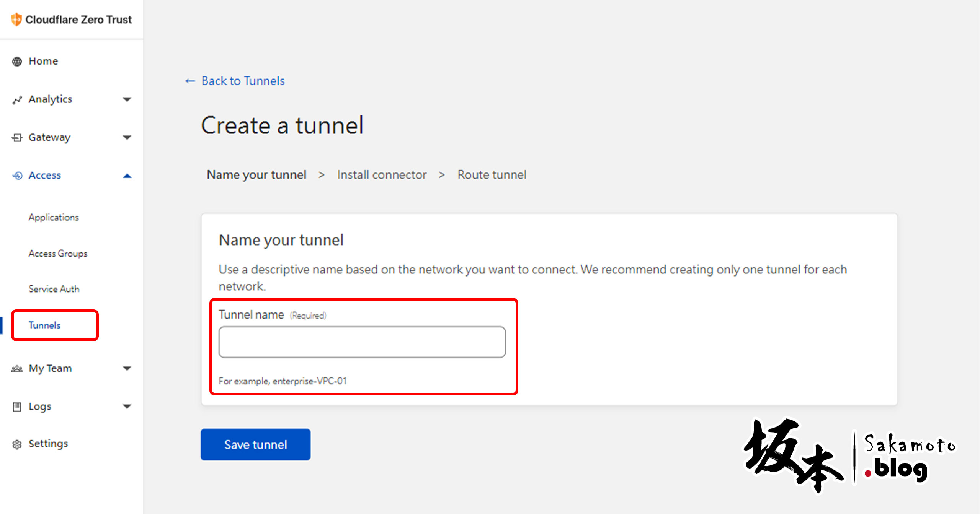Open Applications under Access
Viewport: 980px width, 514px height.
(x=54, y=217)
